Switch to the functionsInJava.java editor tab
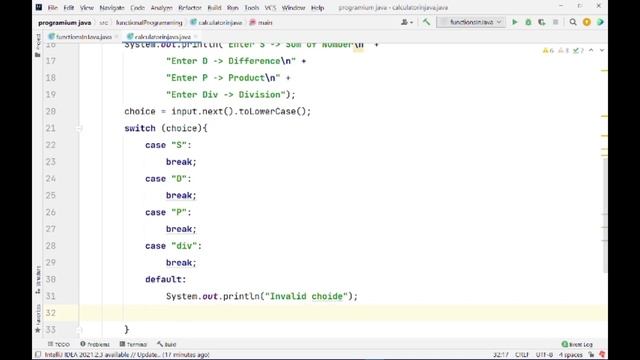The height and width of the screenshot is (360, 640). click(84, 37)
